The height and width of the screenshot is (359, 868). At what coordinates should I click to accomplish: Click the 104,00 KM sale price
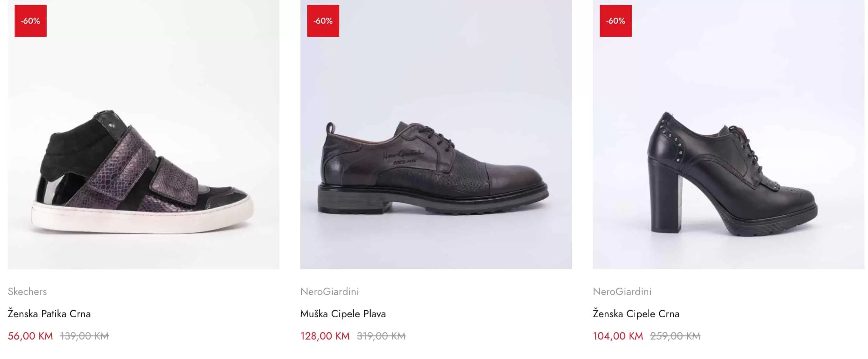[618, 336]
